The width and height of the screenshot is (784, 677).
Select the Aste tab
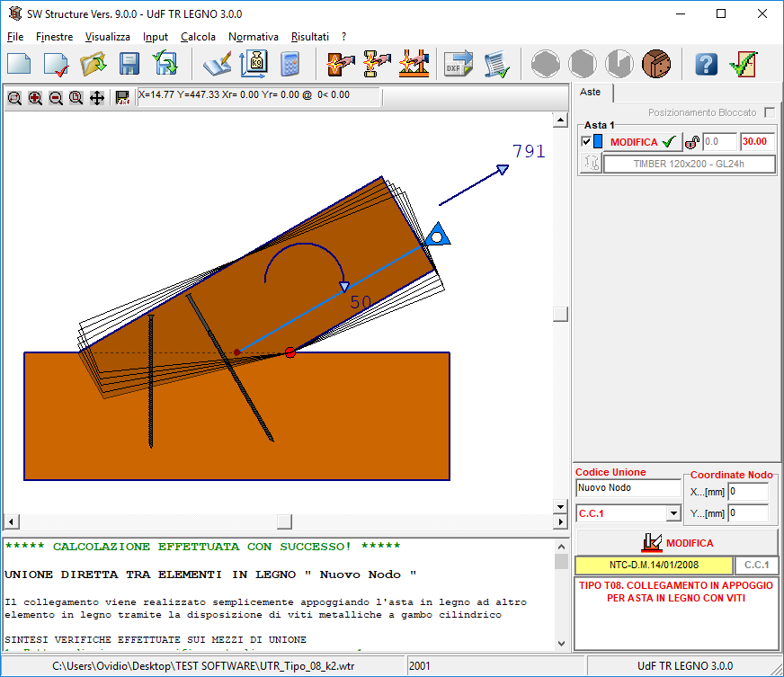(x=591, y=92)
